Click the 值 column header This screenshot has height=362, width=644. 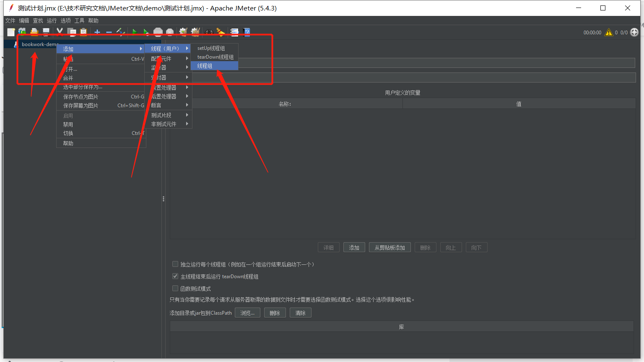point(519,104)
